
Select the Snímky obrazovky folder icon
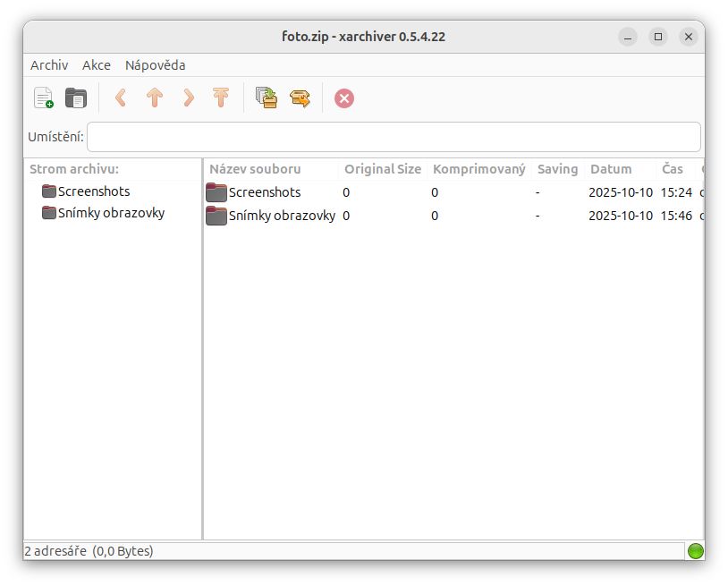216,216
